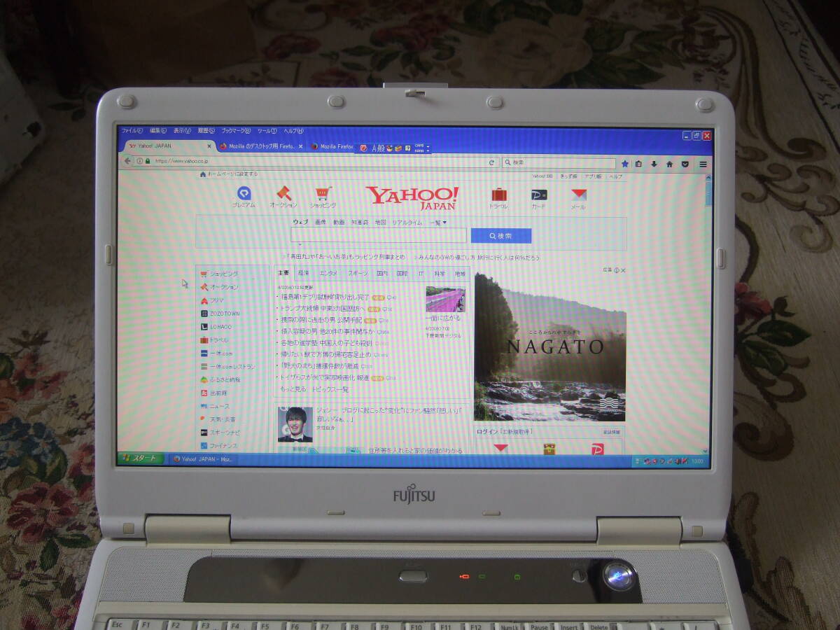This screenshot has width=840, height=630.
Task: Open the 編集 menu
Action: 157,131
